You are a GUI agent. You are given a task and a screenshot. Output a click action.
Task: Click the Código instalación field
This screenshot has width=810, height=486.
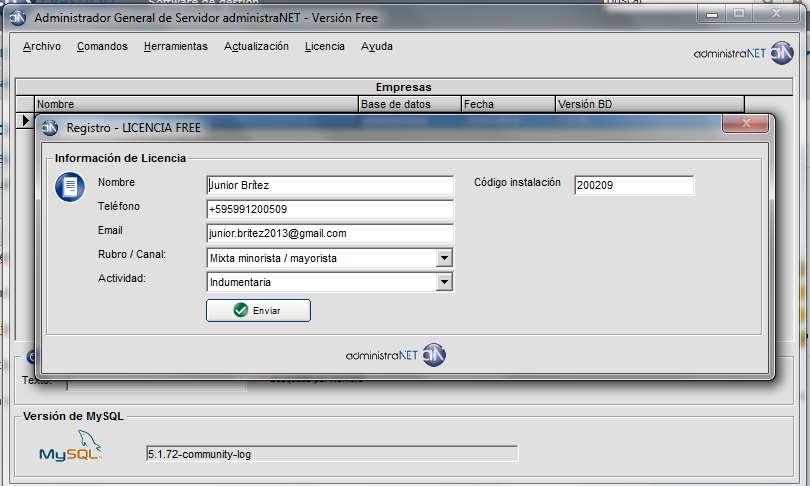coord(634,185)
